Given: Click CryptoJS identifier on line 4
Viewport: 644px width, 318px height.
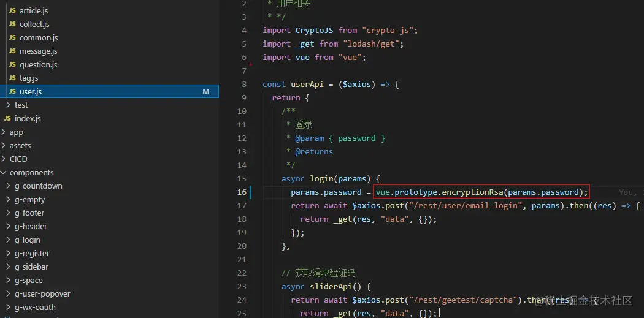Looking at the screenshot, I should pyautogui.click(x=314, y=31).
